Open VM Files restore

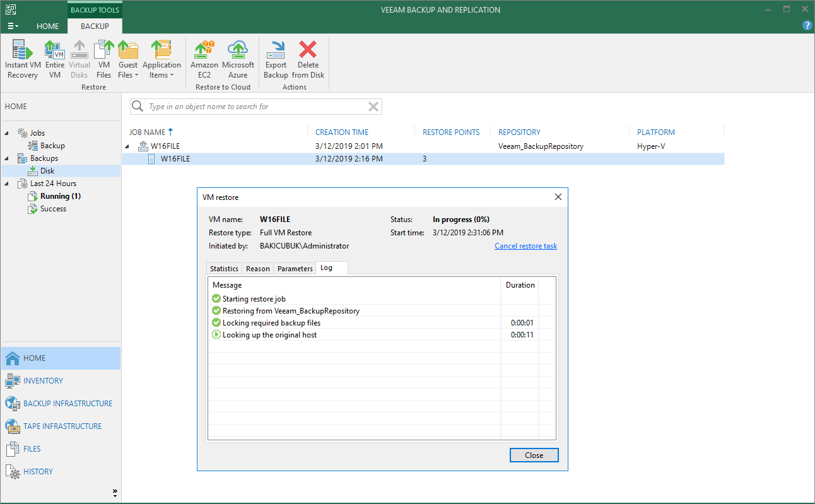click(x=104, y=60)
